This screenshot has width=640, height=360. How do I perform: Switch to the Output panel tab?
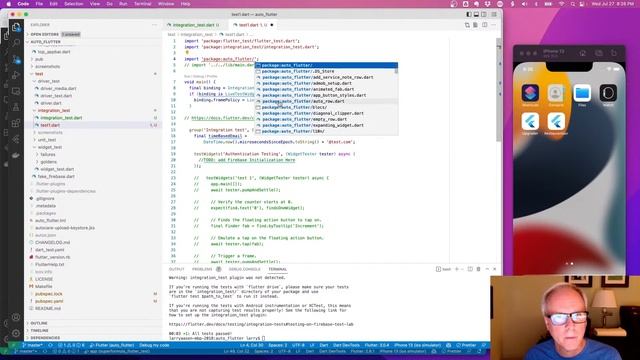coord(176,269)
